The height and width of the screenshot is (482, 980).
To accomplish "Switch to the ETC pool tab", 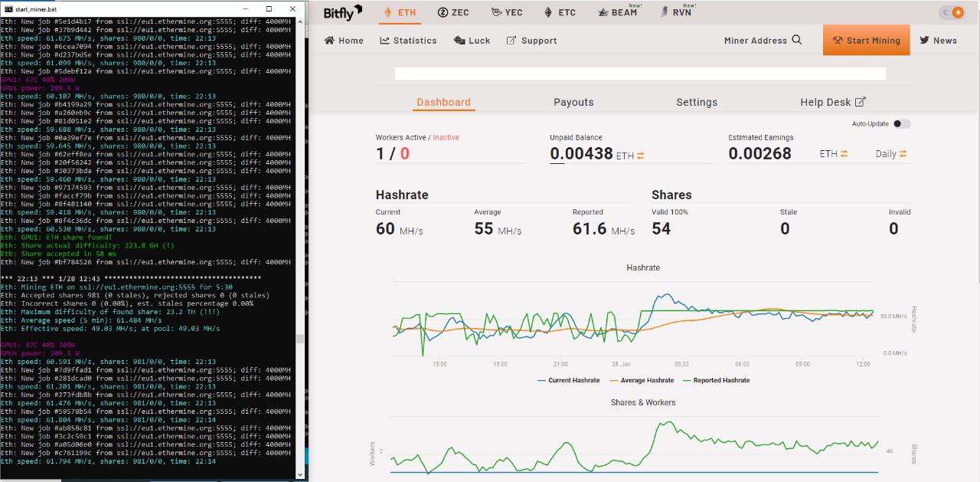I will click(560, 12).
